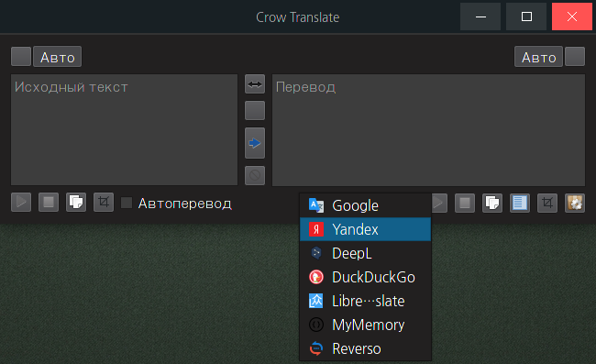The width and height of the screenshot is (596, 364).
Task: Copy the translation text to clipboard
Action: coord(492,203)
